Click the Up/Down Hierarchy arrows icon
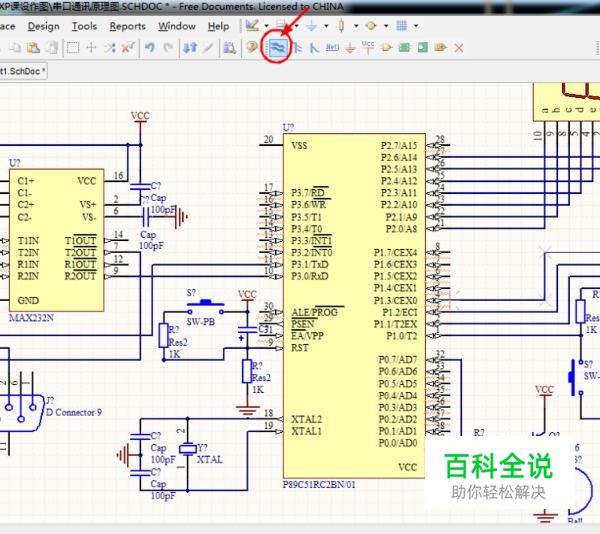This screenshot has height=534, width=600. coord(190,48)
